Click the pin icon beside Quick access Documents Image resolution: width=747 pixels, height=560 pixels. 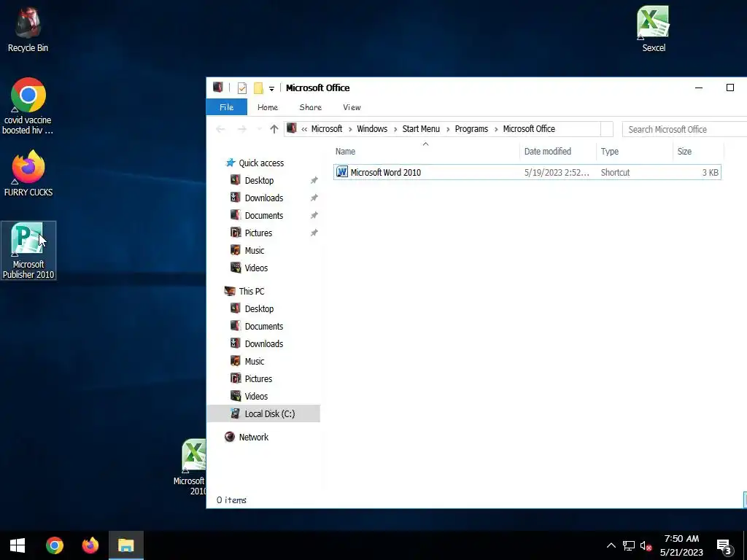314,216
